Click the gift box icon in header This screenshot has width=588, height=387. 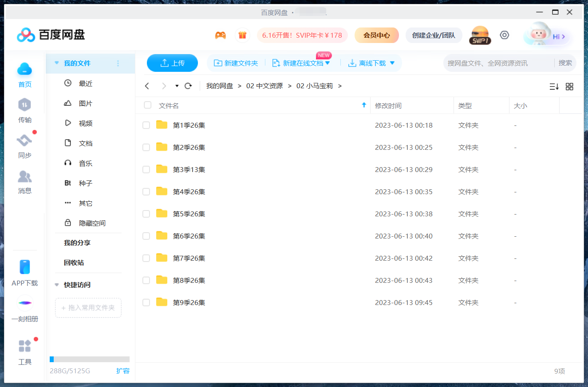point(242,35)
